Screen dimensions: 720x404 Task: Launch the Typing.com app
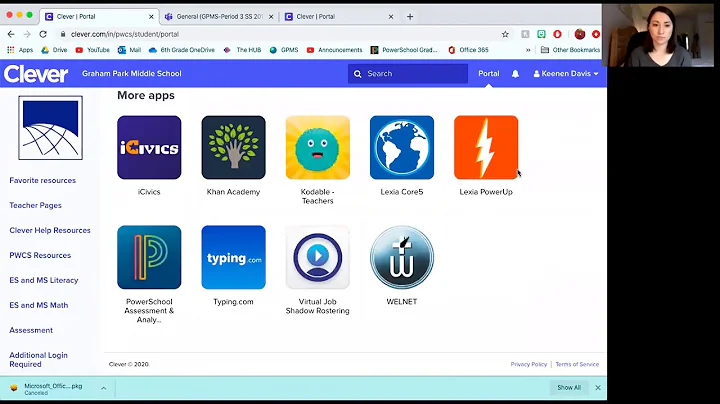[x=233, y=257]
